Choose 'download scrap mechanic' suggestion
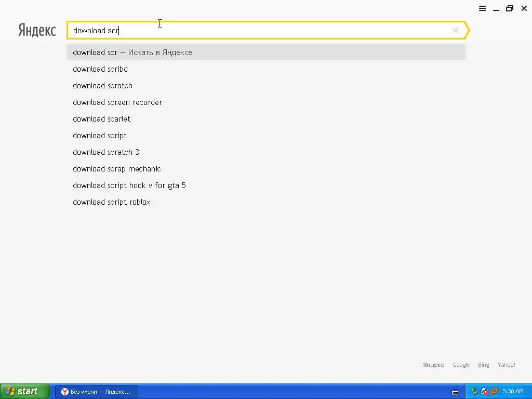This screenshot has width=532, height=399. pos(266,169)
